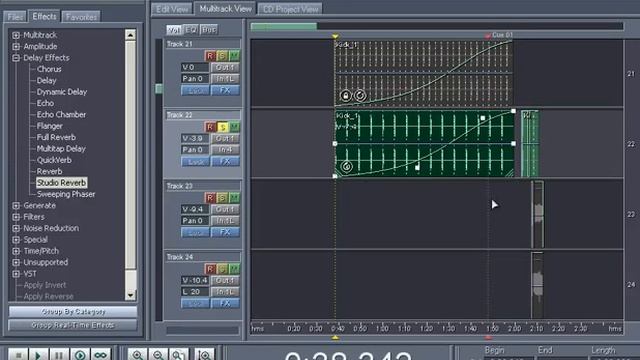The height and width of the screenshot is (360, 640).
Task: Solo Track 23 with the S button
Action: pyautogui.click(x=222, y=198)
